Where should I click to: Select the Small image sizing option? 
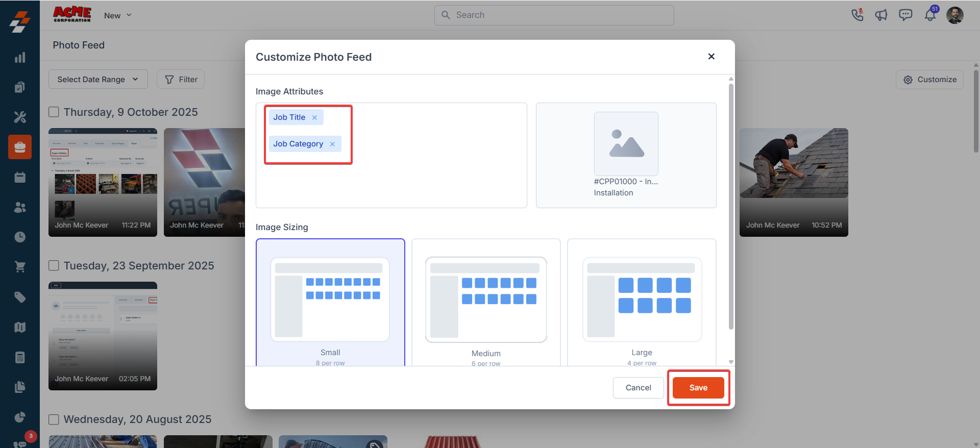[330, 303]
